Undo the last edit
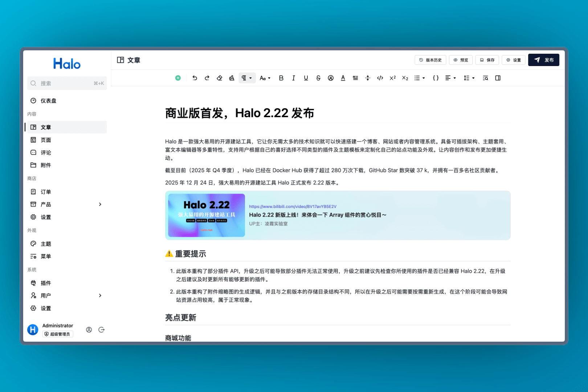This screenshot has width=588, height=392. [195, 78]
